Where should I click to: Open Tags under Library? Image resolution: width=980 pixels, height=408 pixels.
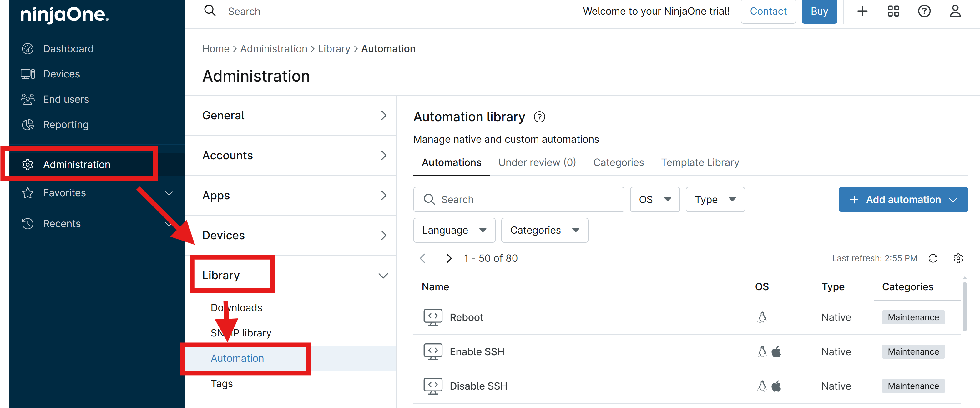coord(221,384)
